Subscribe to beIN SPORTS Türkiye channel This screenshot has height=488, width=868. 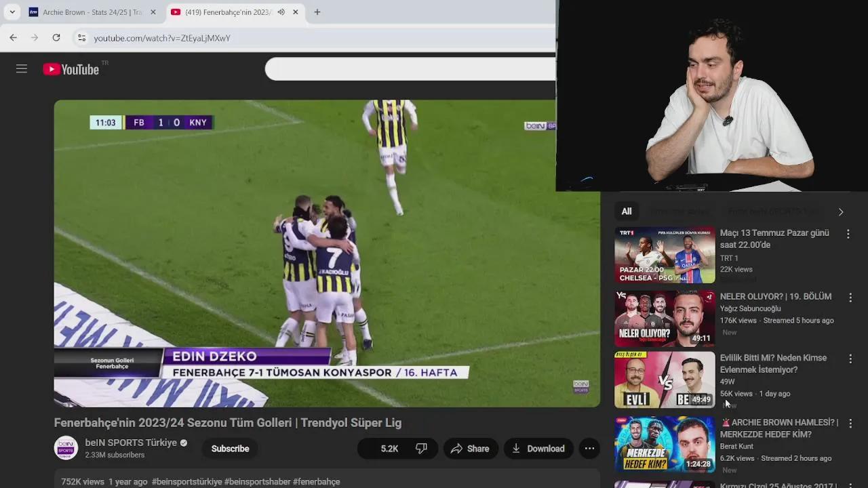click(x=230, y=449)
